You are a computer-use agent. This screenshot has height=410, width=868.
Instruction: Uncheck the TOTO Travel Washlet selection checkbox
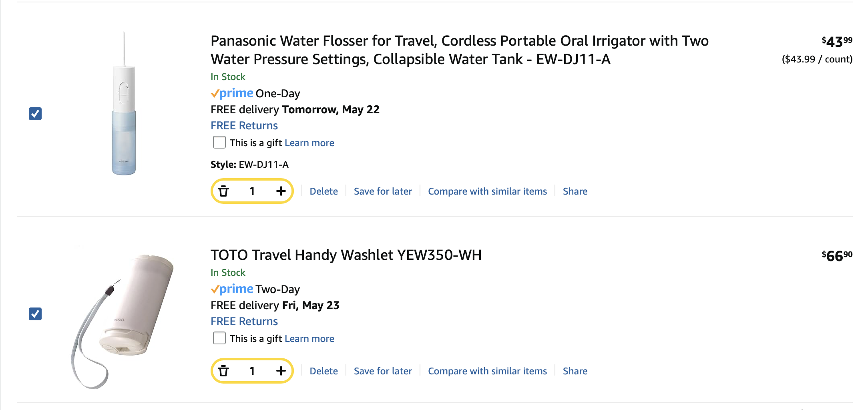coord(35,314)
